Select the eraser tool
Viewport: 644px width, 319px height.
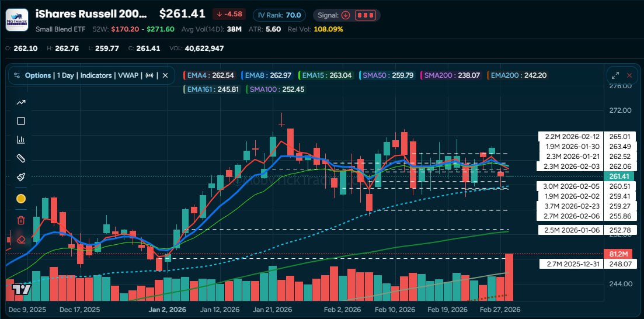pos(21,239)
